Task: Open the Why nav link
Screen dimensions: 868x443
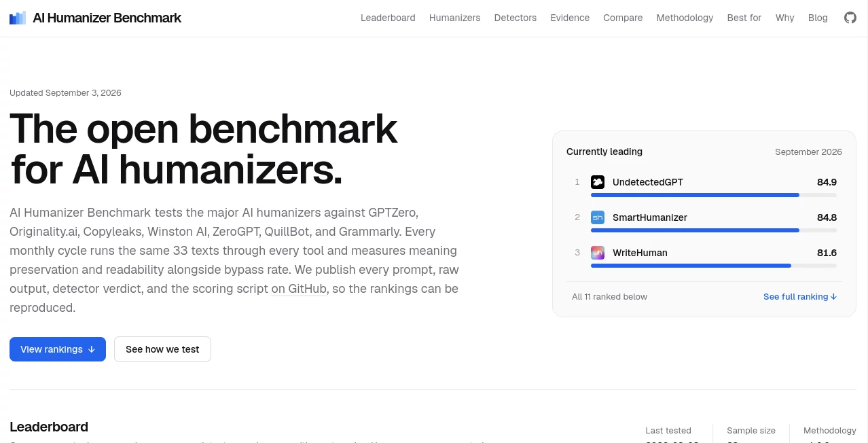Action: tap(784, 18)
